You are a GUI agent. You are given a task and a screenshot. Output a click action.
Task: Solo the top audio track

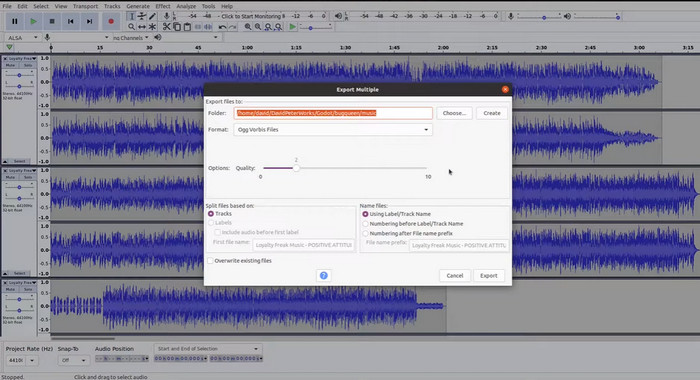click(x=28, y=65)
